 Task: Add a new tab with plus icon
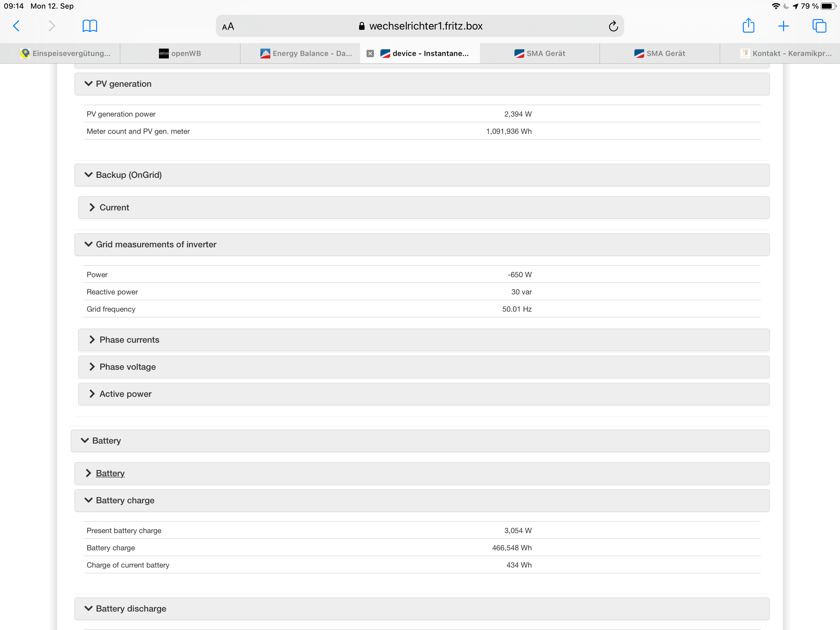[x=783, y=26]
